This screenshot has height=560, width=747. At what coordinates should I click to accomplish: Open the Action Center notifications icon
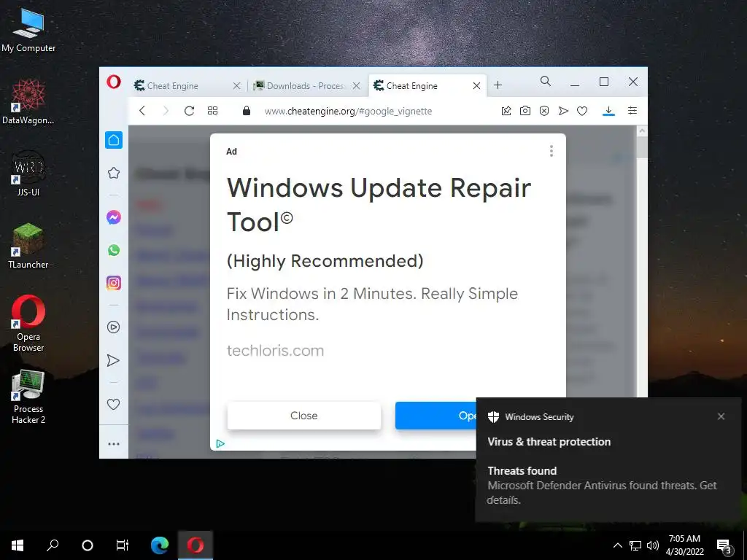point(724,546)
